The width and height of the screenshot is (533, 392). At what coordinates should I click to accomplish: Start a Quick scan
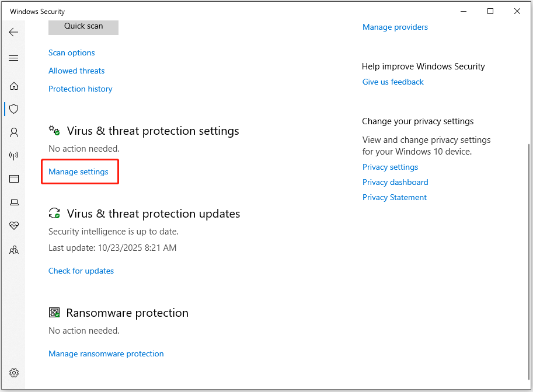(x=83, y=27)
